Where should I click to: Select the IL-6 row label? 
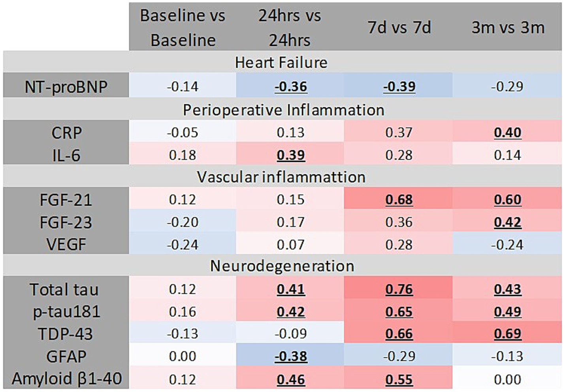[66, 155]
